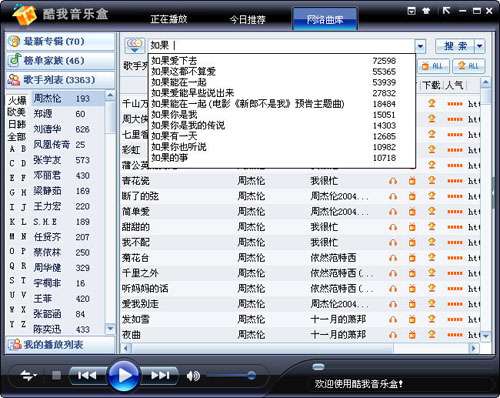Click the add-all ALL button
This screenshot has height=398, width=500.
[x=433, y=66]
